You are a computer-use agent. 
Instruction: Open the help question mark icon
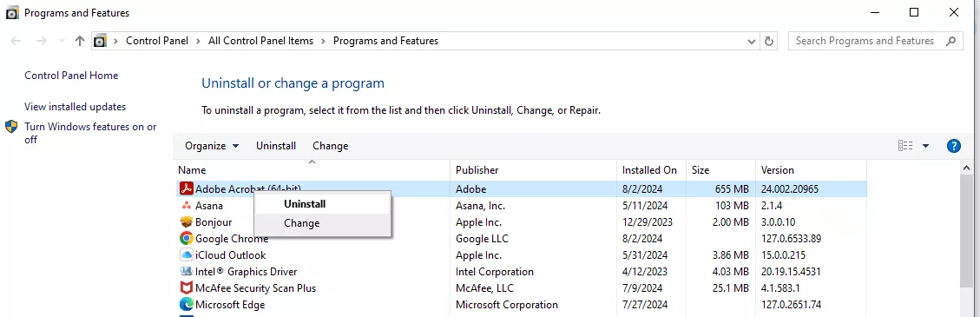click(954, 146)
